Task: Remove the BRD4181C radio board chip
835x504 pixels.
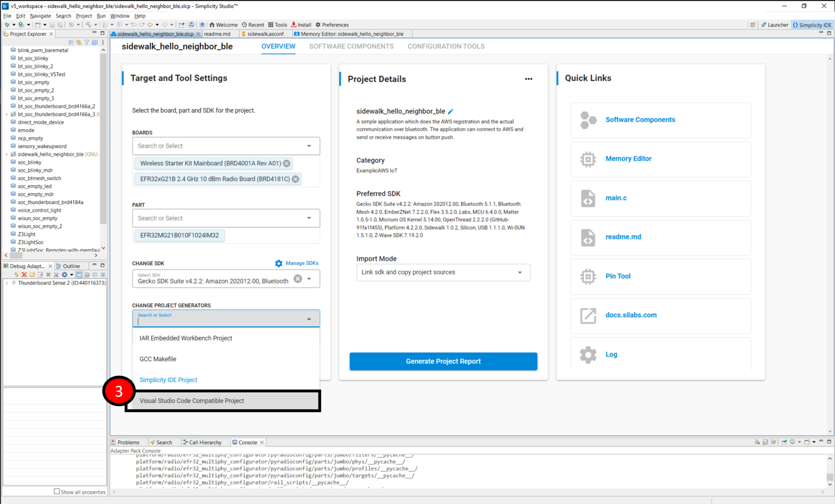Action: click(296, 179)
